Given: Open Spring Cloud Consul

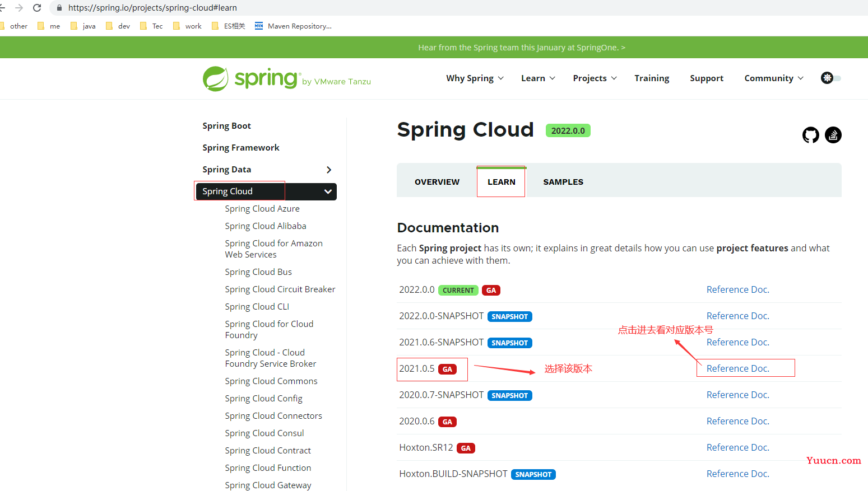Looking at the screenshot, I should pos(264,433).
